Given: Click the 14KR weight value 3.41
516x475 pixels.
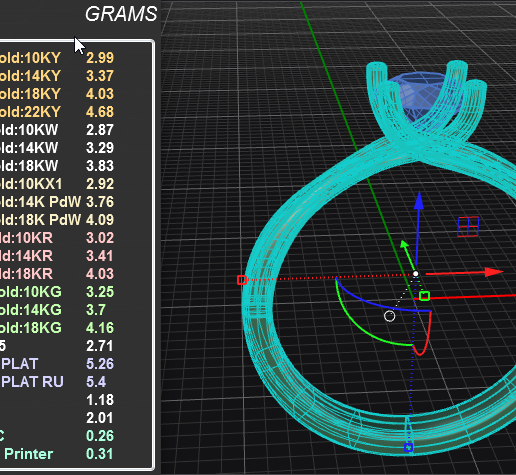Looking at the screenshot, I should click(x=100, y=256).
